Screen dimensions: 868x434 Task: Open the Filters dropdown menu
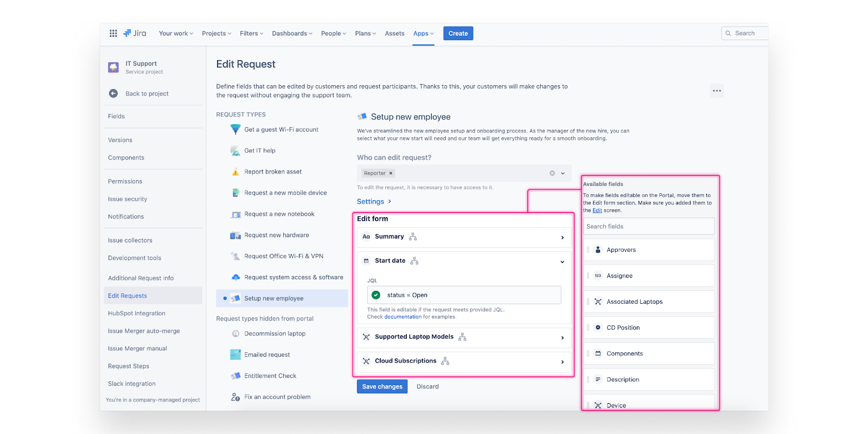pos(252,34)
